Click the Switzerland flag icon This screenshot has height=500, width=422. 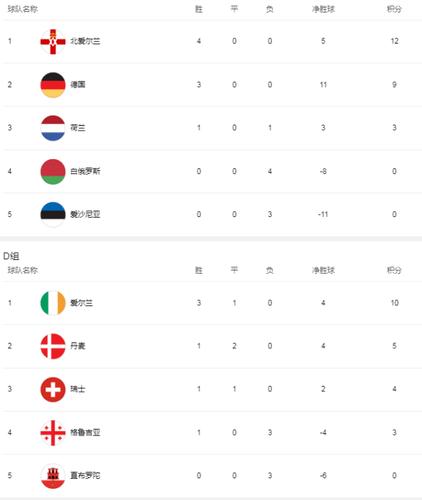(53, 389)
